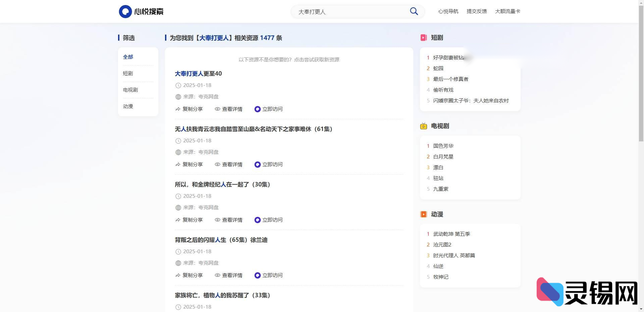This screenshot has width=644, height=312.
Task: Open 大额流量卡 from the top bar
Action: point(507,11)
